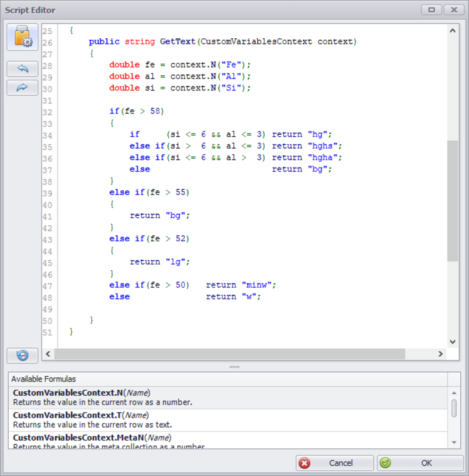Image resolution: width=469 pixels, height=476 pixels.
Task: Click the OK button
Action: (420, 463)
